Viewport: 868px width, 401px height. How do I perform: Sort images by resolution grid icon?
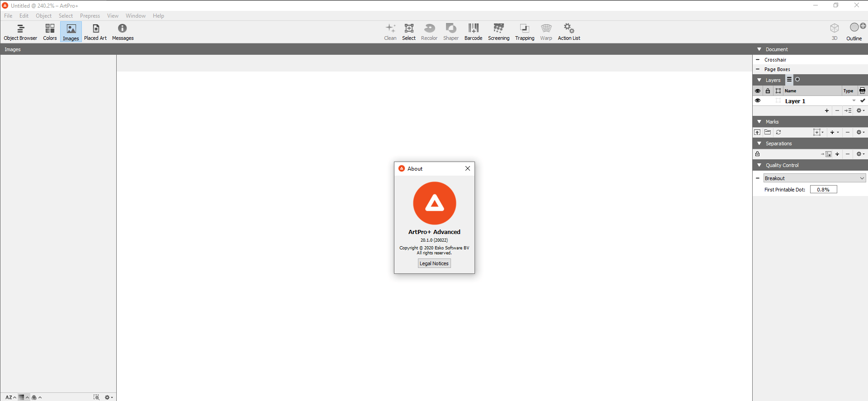point(24,397)
